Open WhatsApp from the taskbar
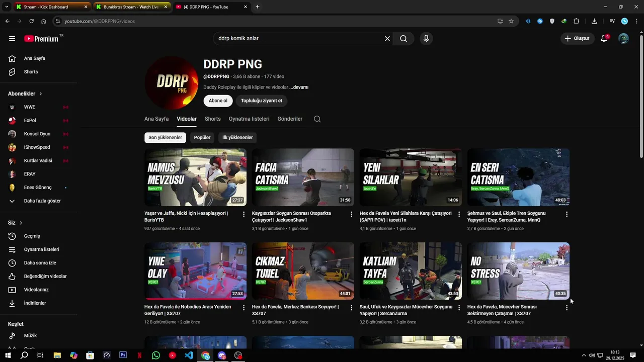 click(x=156, y=355)
